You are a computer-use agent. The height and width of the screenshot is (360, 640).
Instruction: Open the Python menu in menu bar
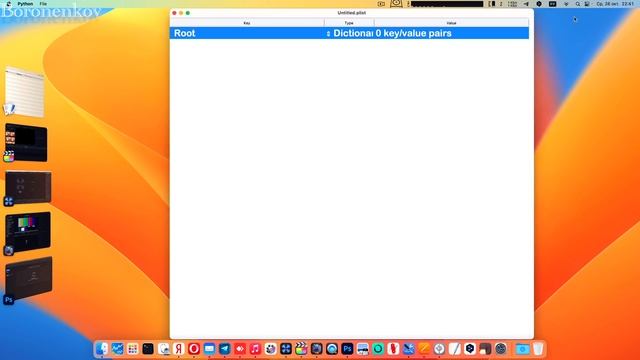25,4
